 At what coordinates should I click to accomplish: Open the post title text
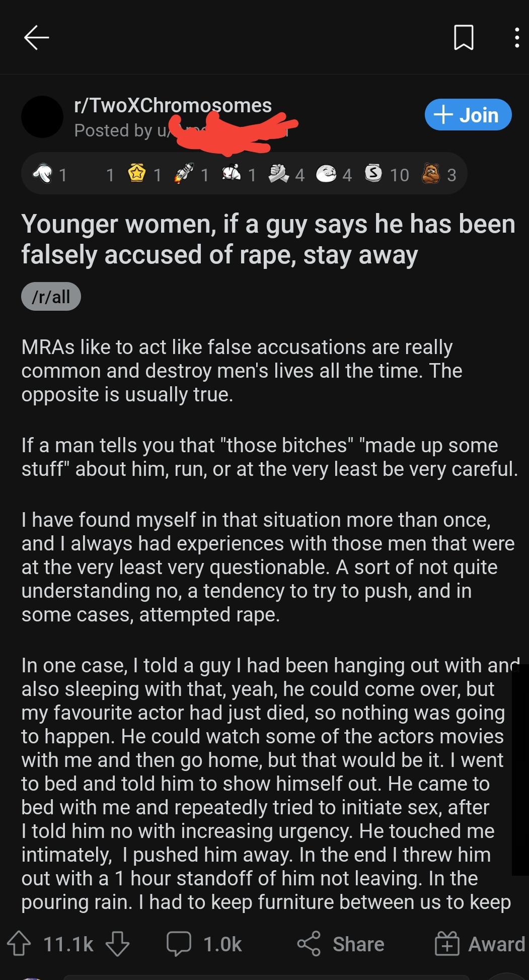coord(268,239)
